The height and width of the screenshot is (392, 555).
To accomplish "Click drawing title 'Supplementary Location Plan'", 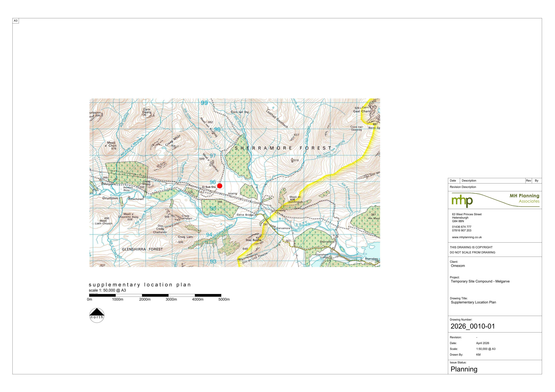I will tap(473, 302).
